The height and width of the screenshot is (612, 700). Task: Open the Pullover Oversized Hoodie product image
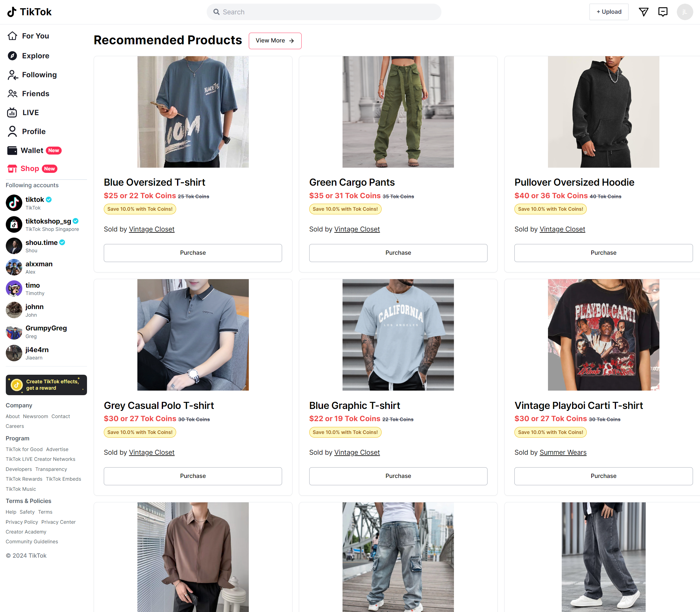(x=603, y=112)
